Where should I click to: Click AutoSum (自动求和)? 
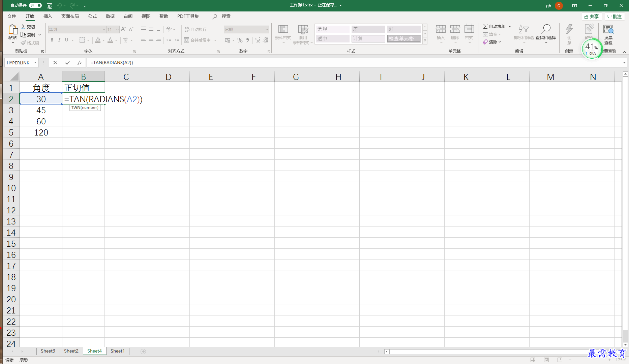point(494,26)
